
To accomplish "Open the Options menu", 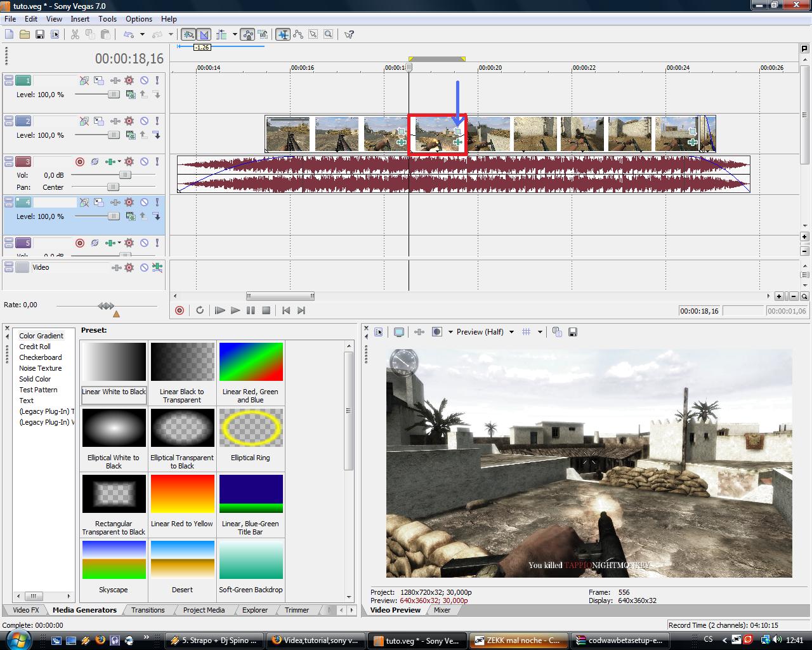I will (138, 19).
